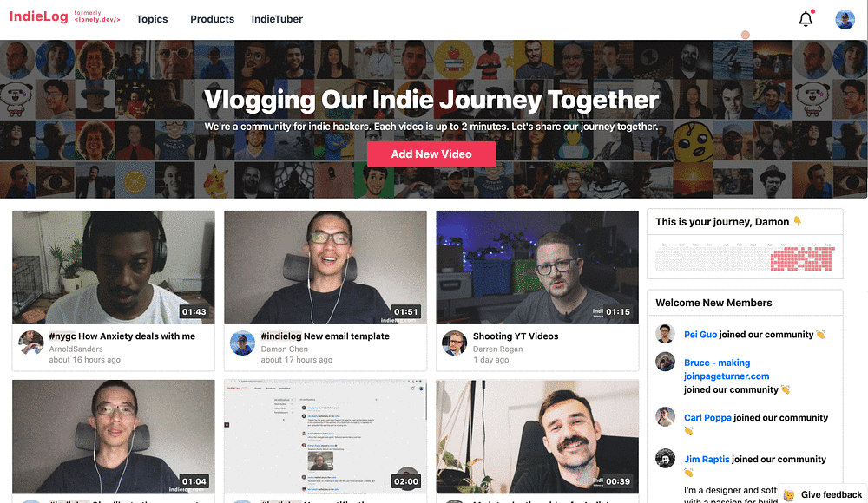
Task: Open the Jim Raptis profile link
Action: click(707, 459)
